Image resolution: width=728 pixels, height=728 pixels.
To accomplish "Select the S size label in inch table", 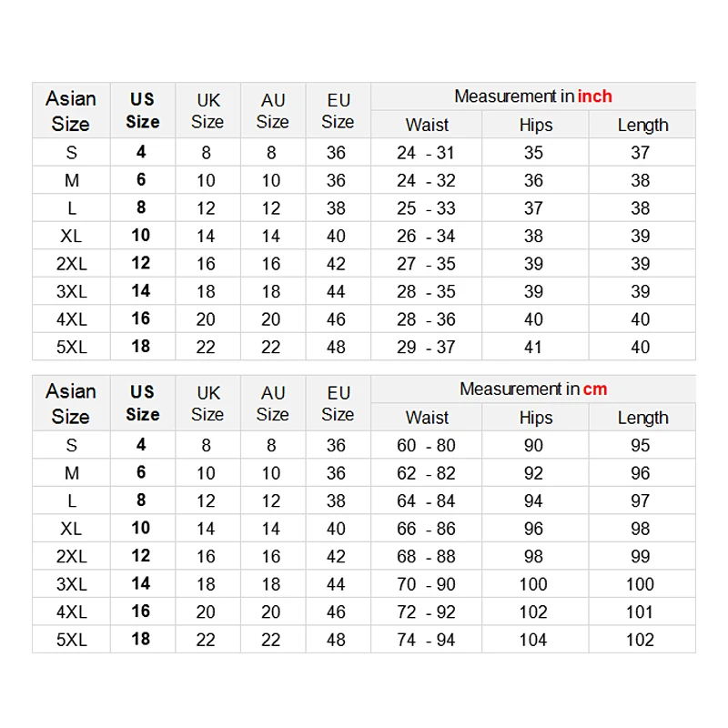I will click(x=71, y=153).
